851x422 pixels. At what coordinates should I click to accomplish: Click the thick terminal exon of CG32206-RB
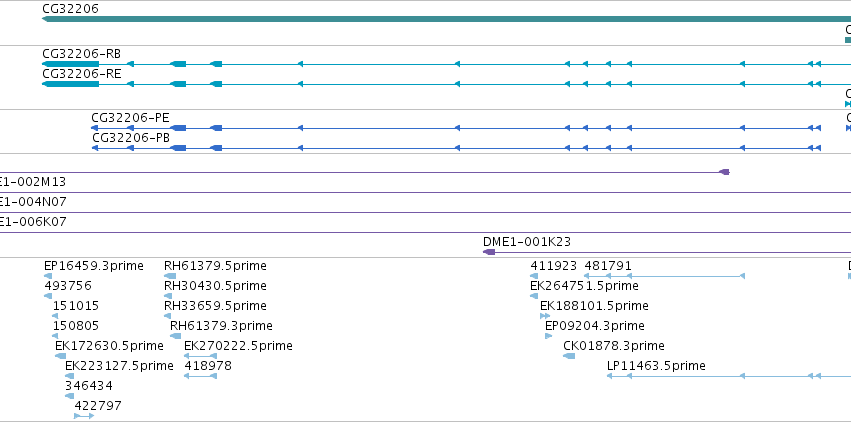point(71,64)
